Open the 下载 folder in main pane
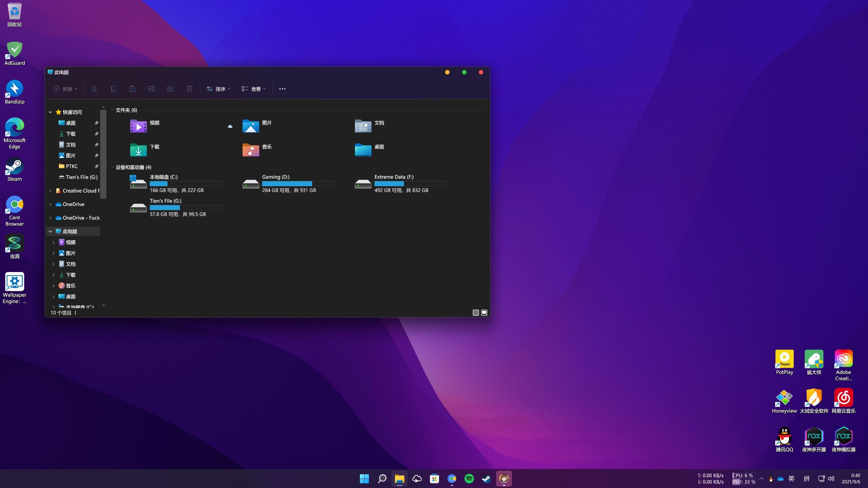The height and width of the screenshot is (488, 868). coord(145,150)
